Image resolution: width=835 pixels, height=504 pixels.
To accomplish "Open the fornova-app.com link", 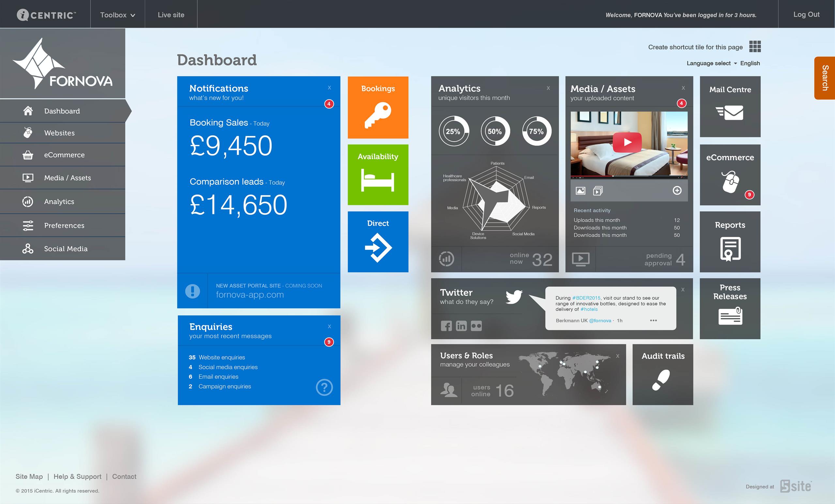I will tap(250, 295).
